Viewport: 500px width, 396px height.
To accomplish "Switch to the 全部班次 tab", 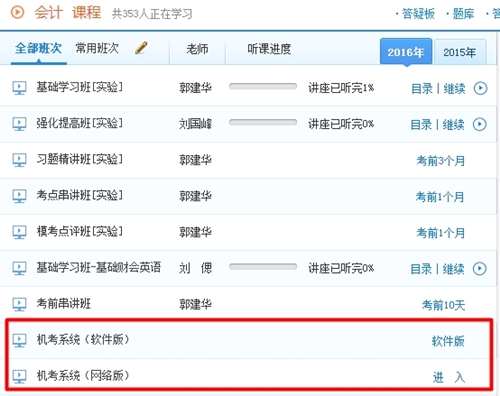I will (38, 48).
